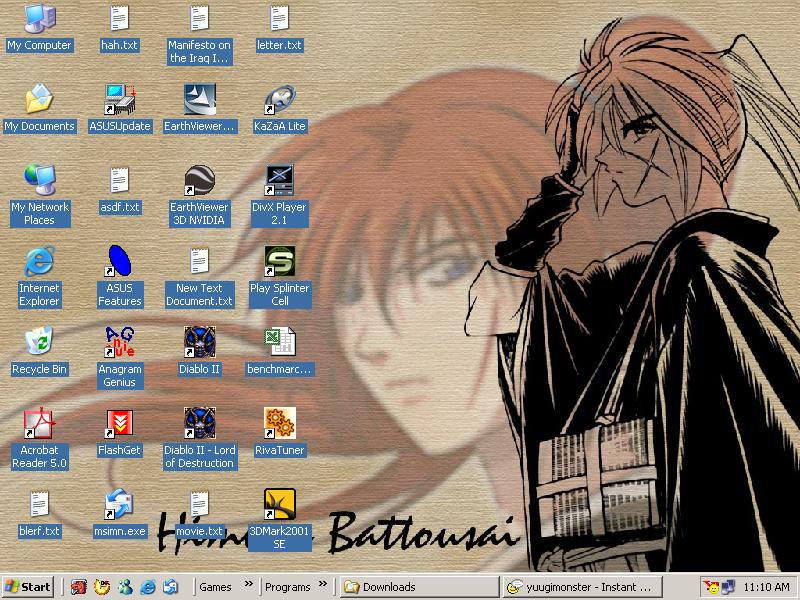Select the FlashGet desktop icon
The height and width of the screenshot is (600, 800).
pos(119,425)
